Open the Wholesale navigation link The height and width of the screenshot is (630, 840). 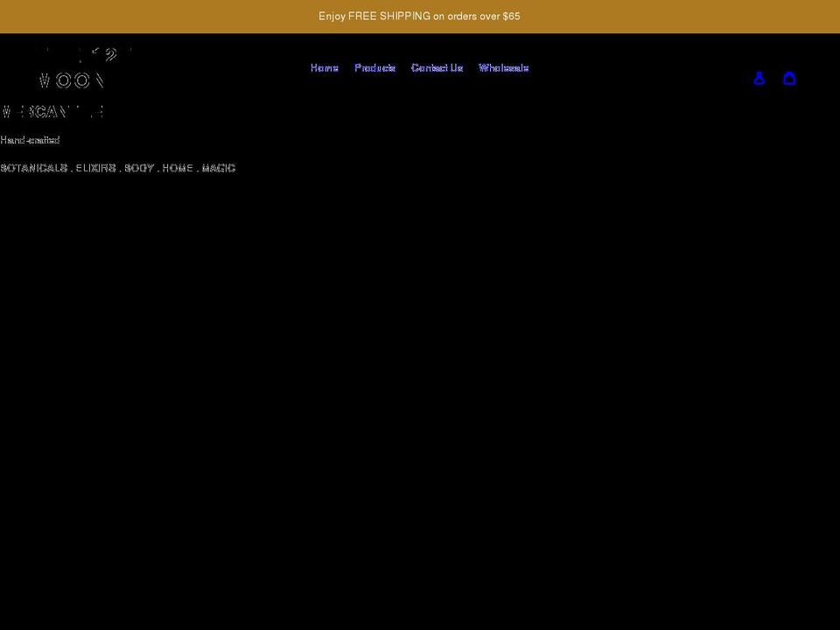504,67
